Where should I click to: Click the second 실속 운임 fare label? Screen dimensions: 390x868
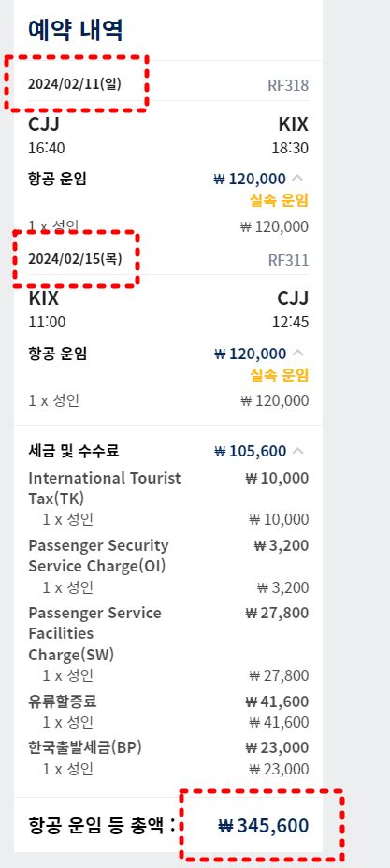(x=280, y=376)
